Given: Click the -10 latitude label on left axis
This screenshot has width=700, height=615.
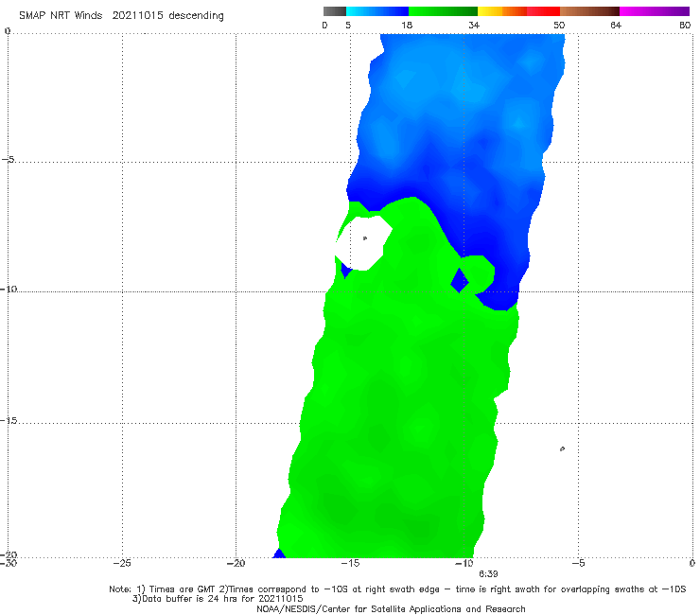Looking at the screenshot, I should pos(9,289).
